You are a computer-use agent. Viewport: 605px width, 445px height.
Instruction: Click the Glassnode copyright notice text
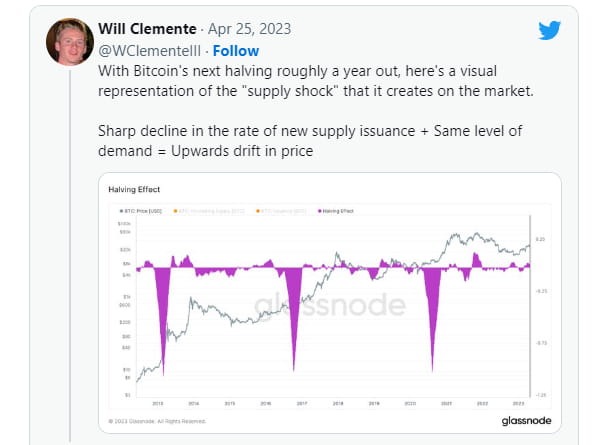tap(160, 423)
